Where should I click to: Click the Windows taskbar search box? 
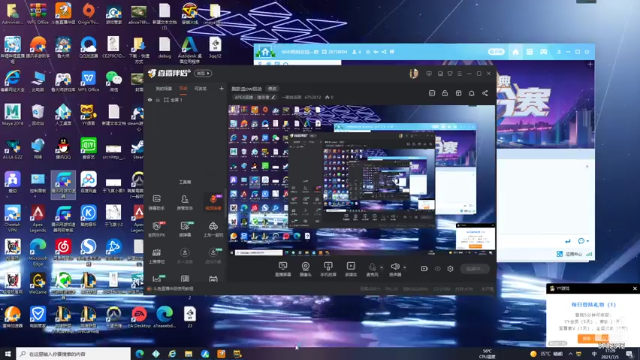[73, 353]
